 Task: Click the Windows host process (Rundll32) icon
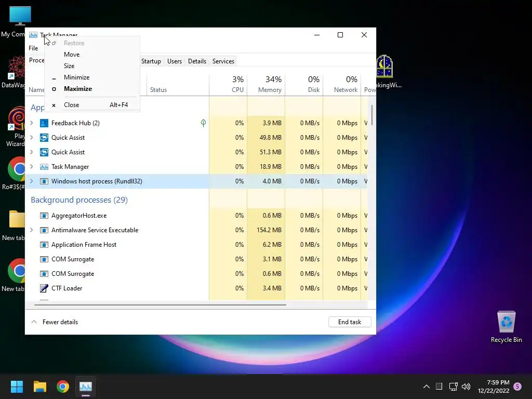(44, 181)
